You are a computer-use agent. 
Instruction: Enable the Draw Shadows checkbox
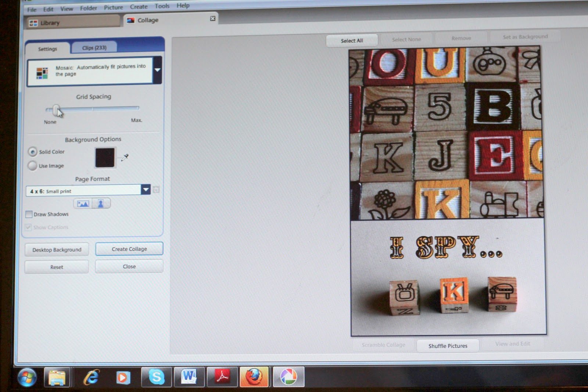click(x=29, y=214)
